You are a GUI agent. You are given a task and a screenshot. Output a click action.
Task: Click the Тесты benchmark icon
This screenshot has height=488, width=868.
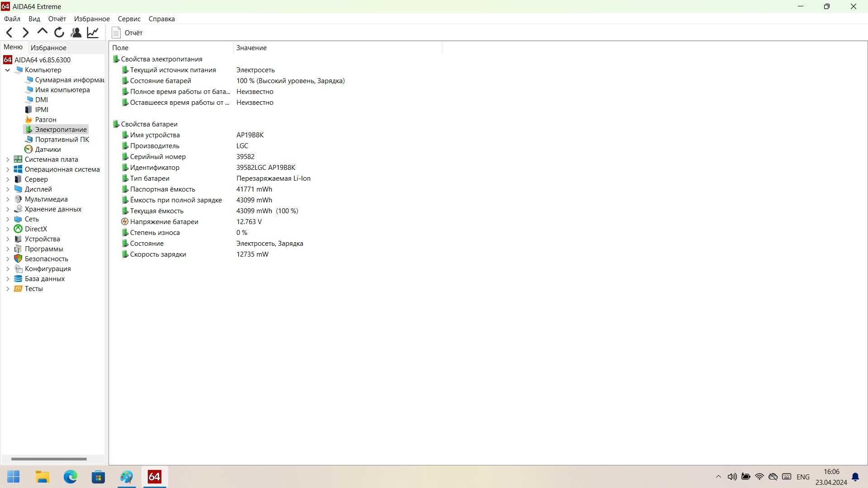click(18, 289)
